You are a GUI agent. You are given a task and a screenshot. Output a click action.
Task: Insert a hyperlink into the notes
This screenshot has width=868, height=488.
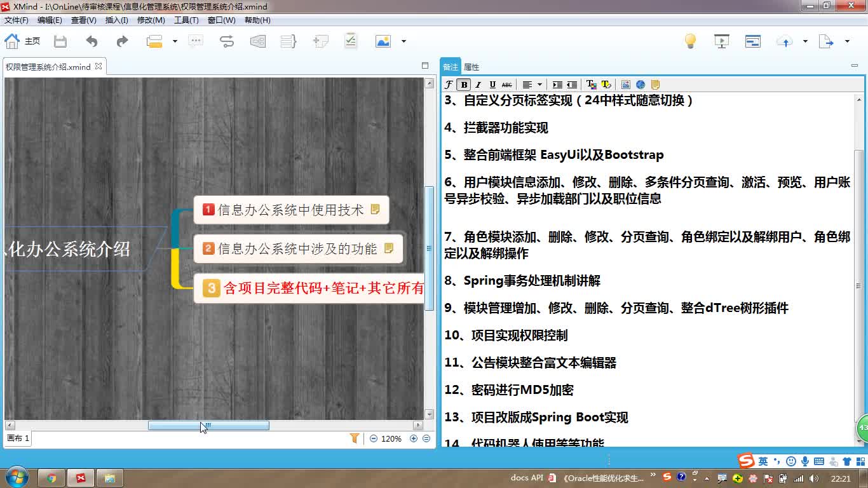pyautogui.click(x=641, y=85)
